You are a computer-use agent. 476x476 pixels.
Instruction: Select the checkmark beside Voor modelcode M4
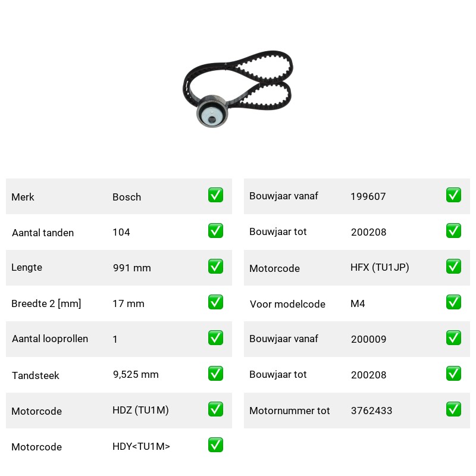(x=453, y=302)
